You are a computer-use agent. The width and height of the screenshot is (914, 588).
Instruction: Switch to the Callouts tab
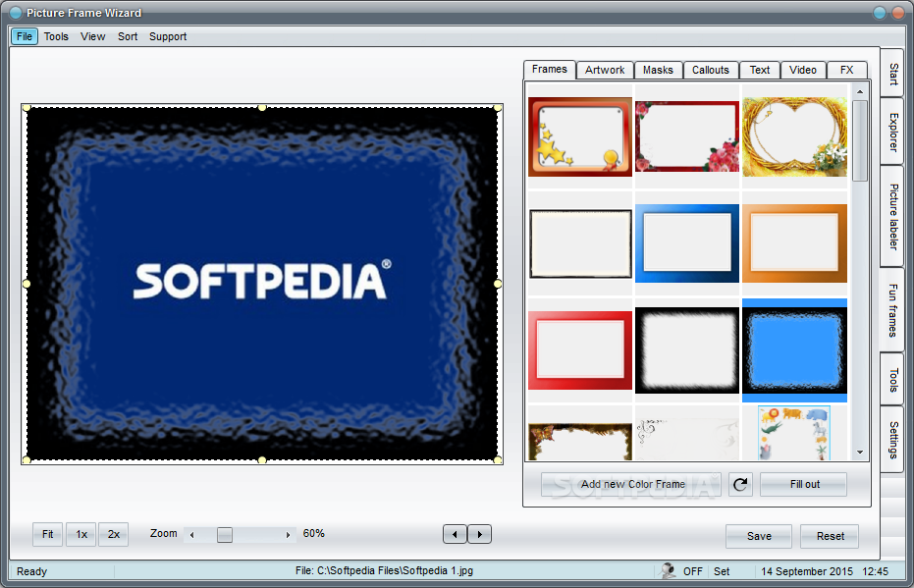click(x=711, y=70)
